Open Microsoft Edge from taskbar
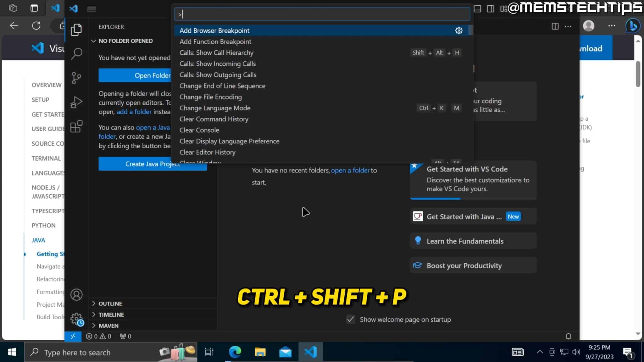 pos(235,352)
